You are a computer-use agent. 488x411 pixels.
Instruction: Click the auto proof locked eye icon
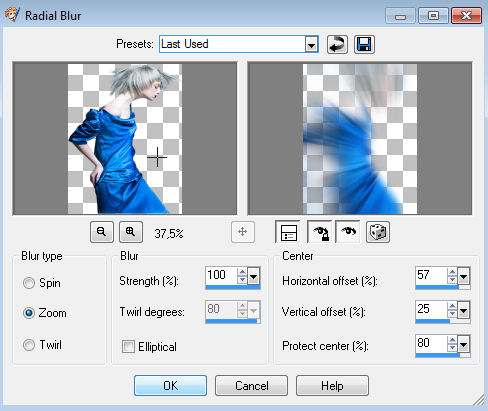pos(319,232)
